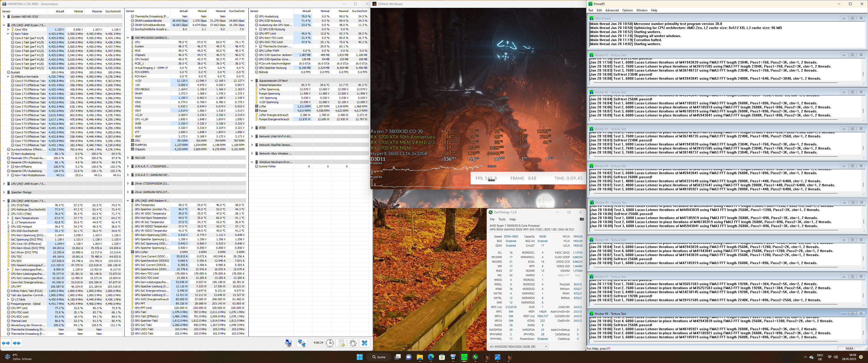Expand Core VIDs tree node
This screenshot has width=868, height=363.
pyautogui.click(x=8, y=29)
